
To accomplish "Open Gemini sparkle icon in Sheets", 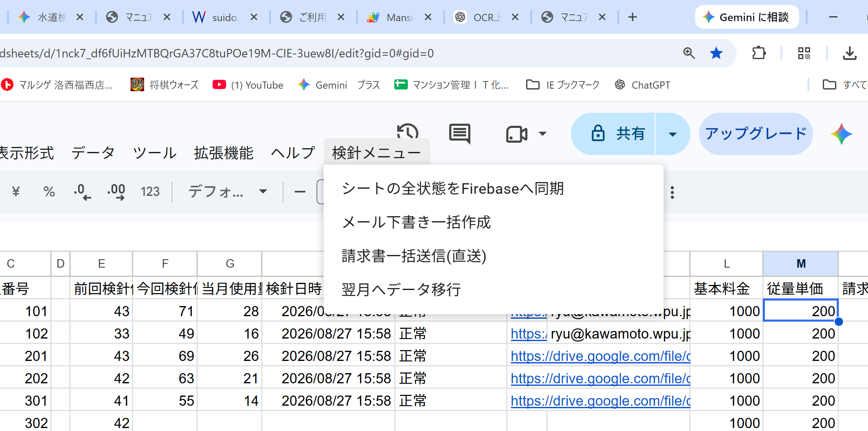I will click(841, 134).
